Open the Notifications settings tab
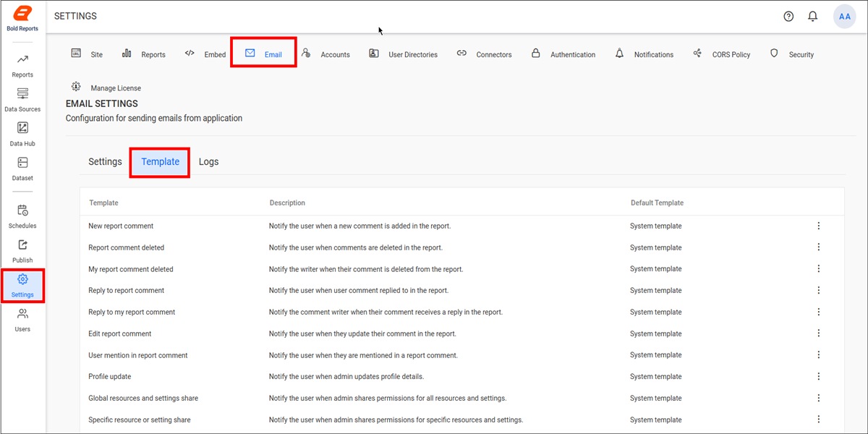The width and height of the screenshot is (868, 434). tap(644, 54)
